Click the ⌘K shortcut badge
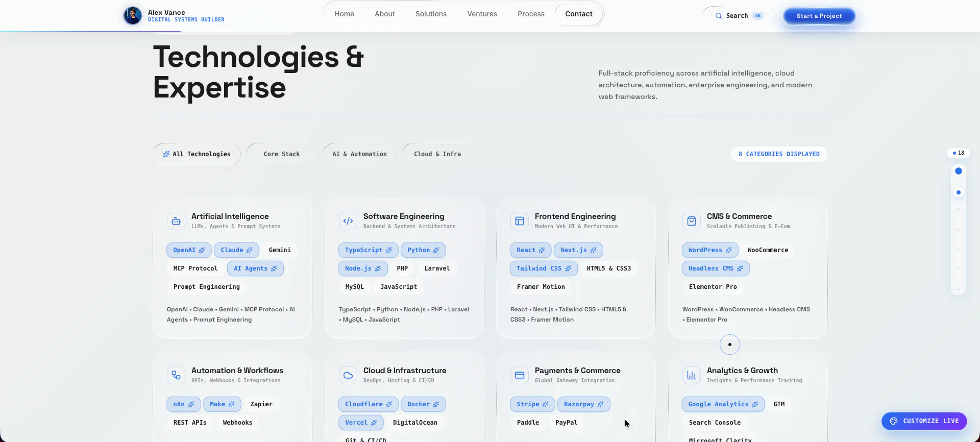The width and height of the screenshot is (980, 442). click(x=758, y=16)
